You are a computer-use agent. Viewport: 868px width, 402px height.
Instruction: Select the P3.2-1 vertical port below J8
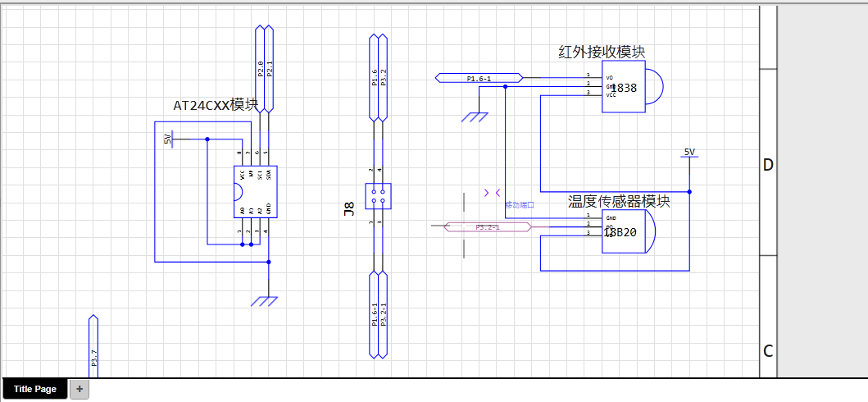coord(383,314)
